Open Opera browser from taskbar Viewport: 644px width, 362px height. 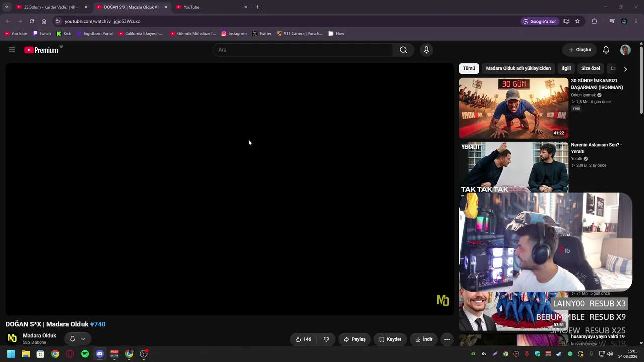[x=70, y=354]
